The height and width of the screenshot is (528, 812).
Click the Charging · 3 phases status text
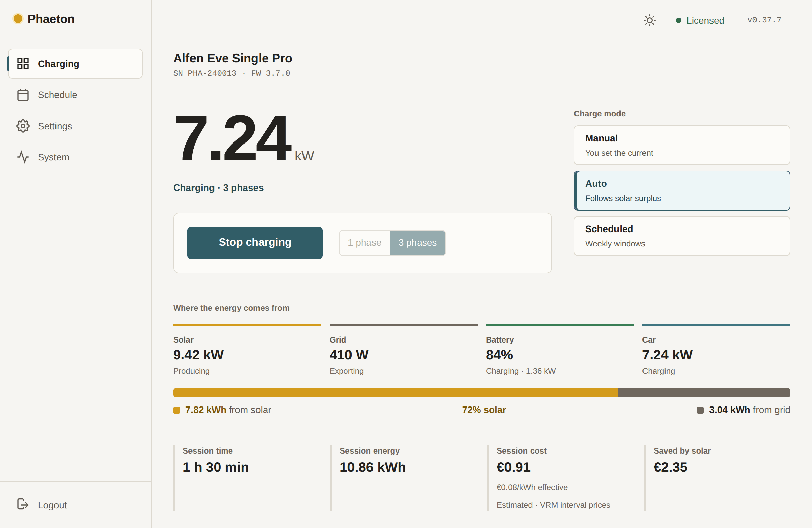(x=218, y=188)
